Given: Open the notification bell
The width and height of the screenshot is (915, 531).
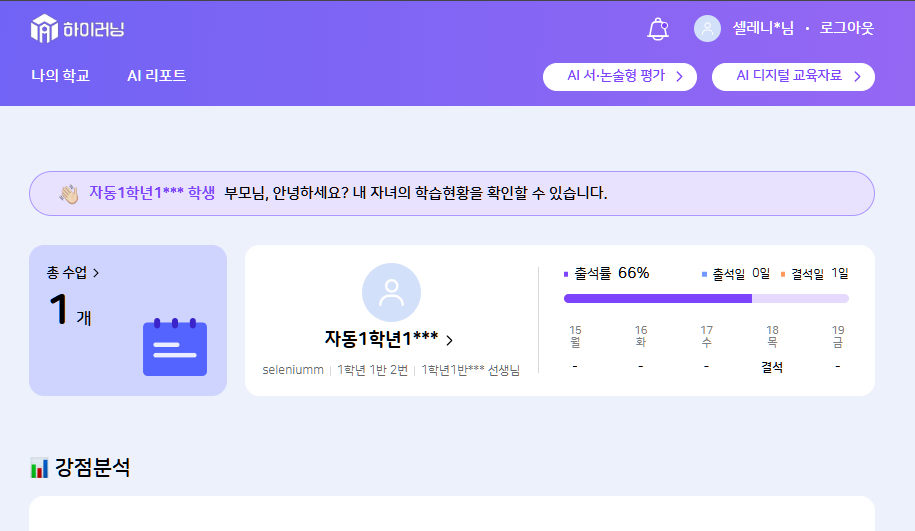Looking at the screenshot, I should 657,29.
